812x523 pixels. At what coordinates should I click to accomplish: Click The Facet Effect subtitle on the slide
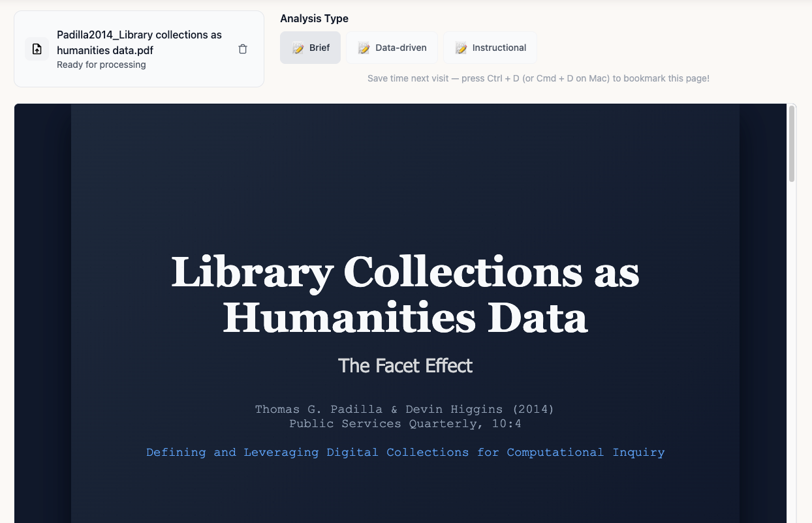pyautogui.click(x=405, y=365)
